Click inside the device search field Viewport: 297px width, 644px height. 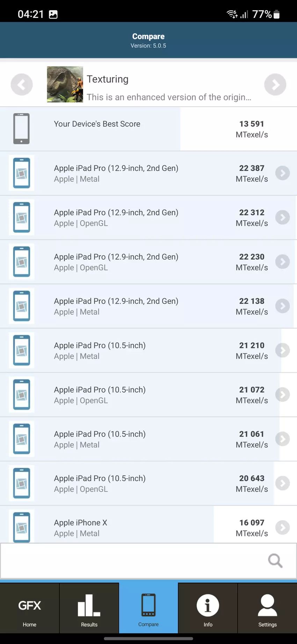(133, 560)
